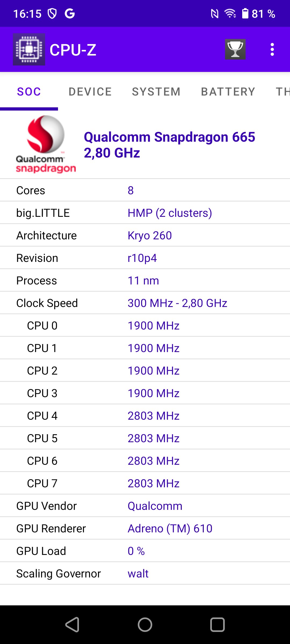Select the Clock Speed row
Image resolution: width=290 pixels, height=644 pixels.
point(145,303)
